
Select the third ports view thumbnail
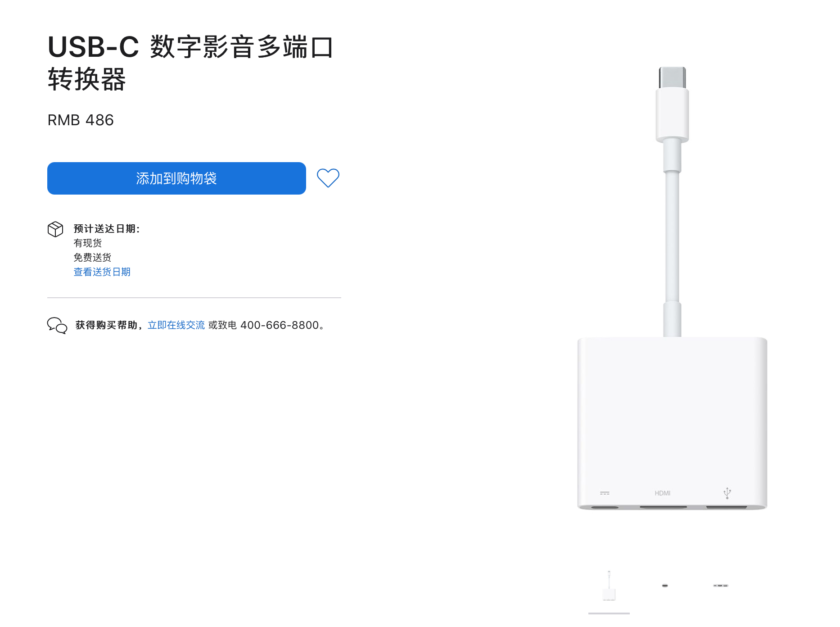pos(720,586)
